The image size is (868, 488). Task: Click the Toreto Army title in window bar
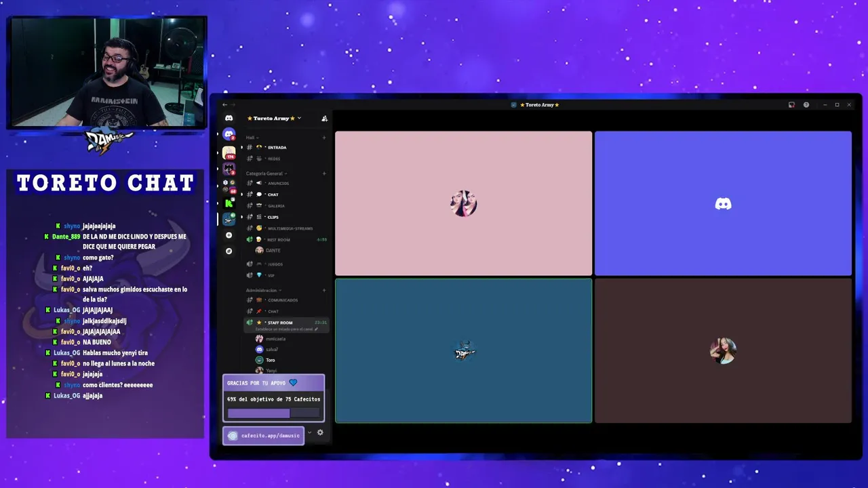point(539,105)
